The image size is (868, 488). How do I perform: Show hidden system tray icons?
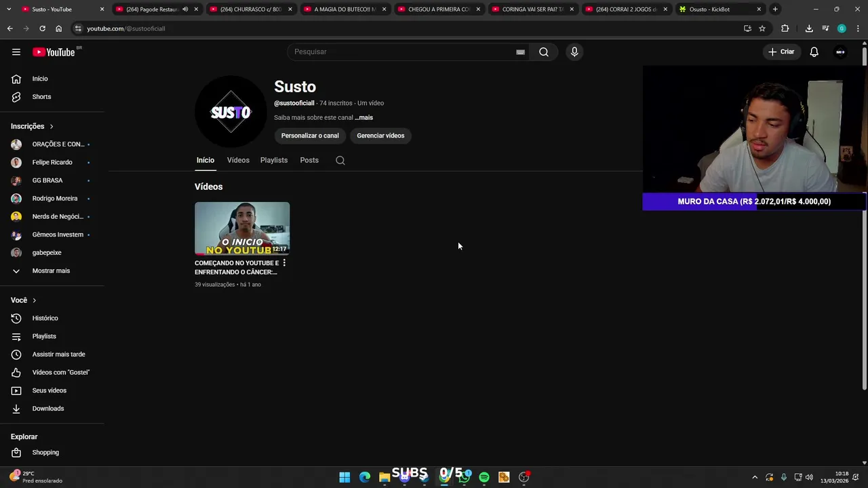tap(755, 477)
